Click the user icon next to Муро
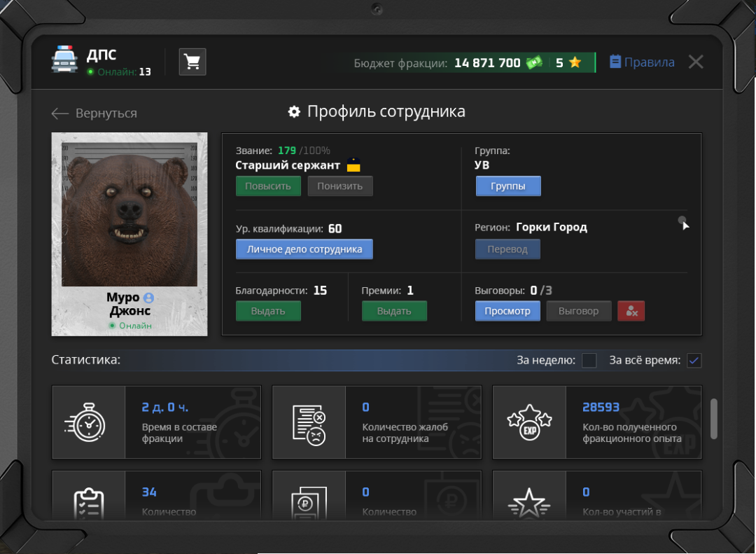The width and height of the screenshot is (756, 554). click(x=149, y=298)
